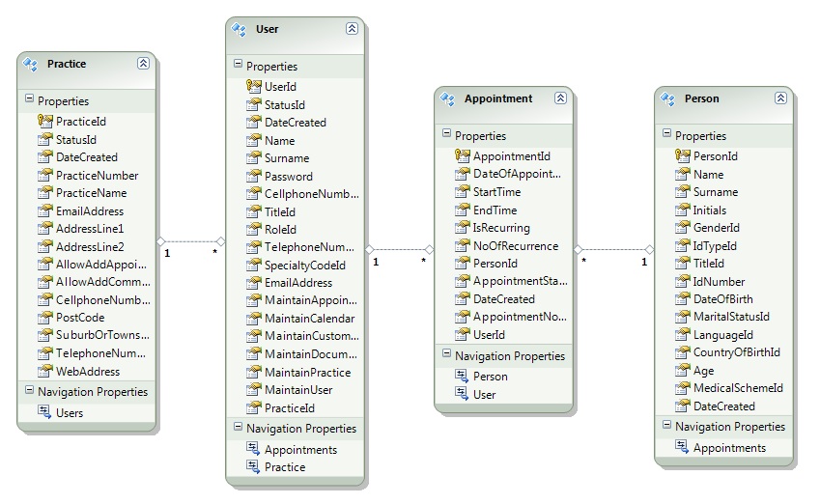The width and height of the screenshot is (820, 504).
Task: Click the Person entity header icon
Action: (x=667, y=98)
